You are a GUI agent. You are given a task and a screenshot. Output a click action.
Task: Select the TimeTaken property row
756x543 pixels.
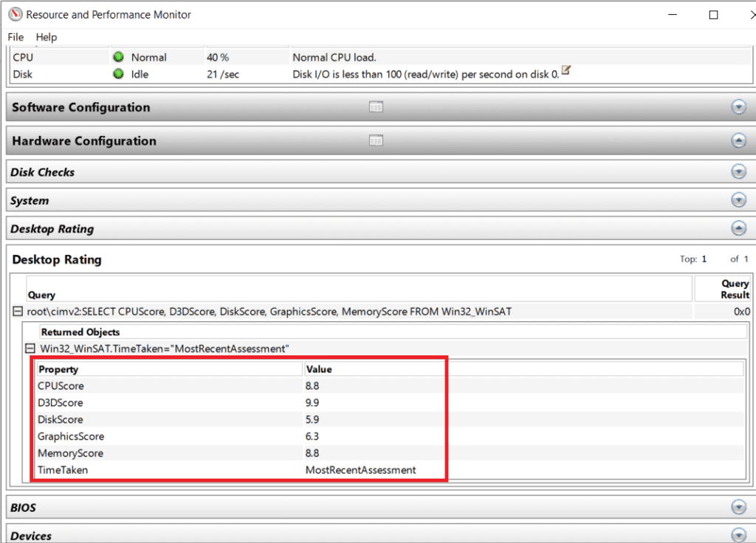pyautogui.click(x=391, y=470)
